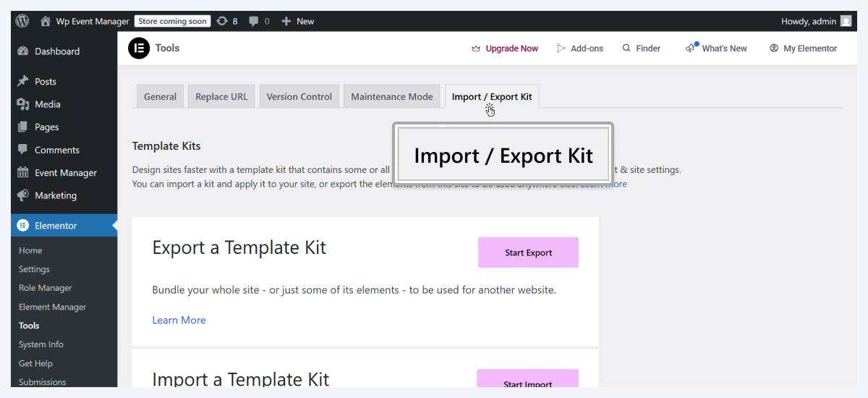Open the Wp Event Manager site home icon
Image resolution: width=868 pixels, height=398 pixels.
tap(46, 21)
